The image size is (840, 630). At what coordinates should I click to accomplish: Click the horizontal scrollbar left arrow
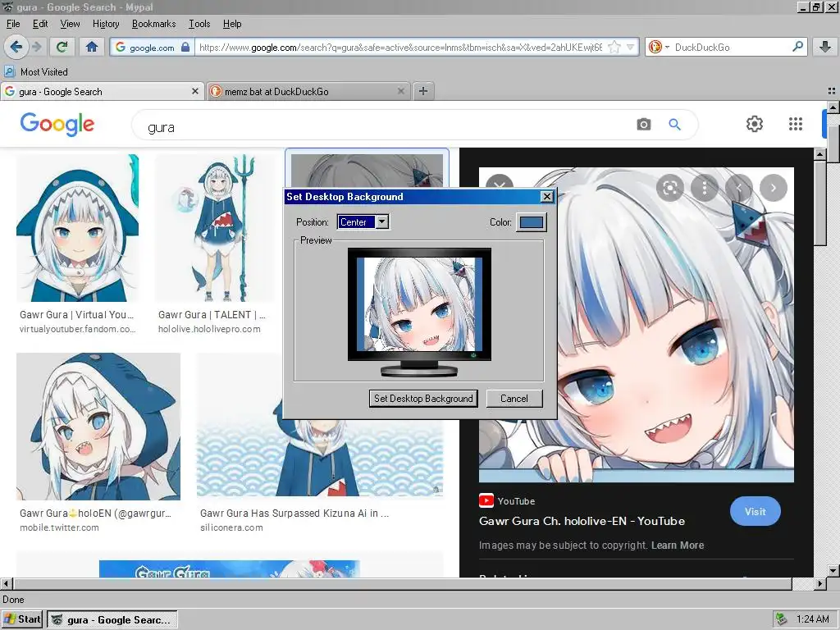6,583
